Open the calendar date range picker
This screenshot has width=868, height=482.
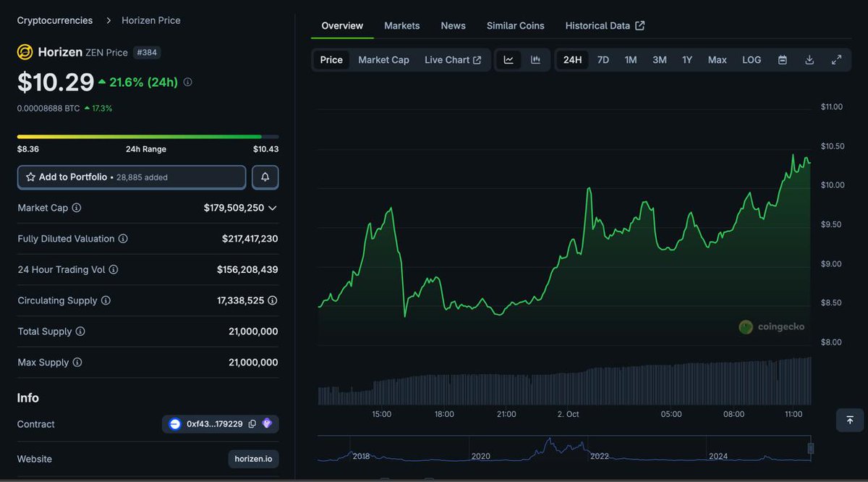coord(782,60)
